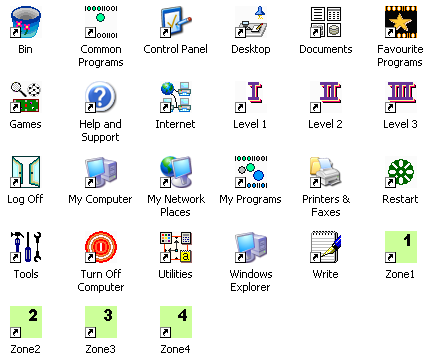The width and height of the screenshot is (429, 363).
Task: Open the Printers & Faxes icon
Action: pyautogui.click(x=326, y=172)
